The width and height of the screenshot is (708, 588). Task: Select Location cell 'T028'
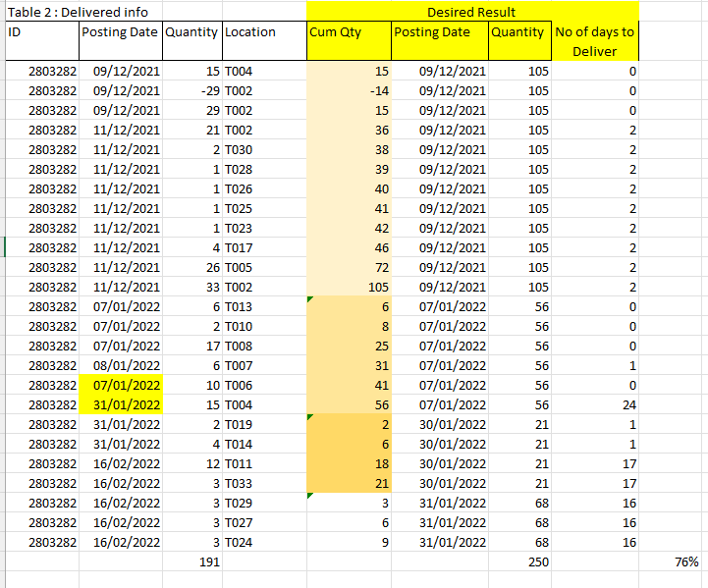[264, 169]
